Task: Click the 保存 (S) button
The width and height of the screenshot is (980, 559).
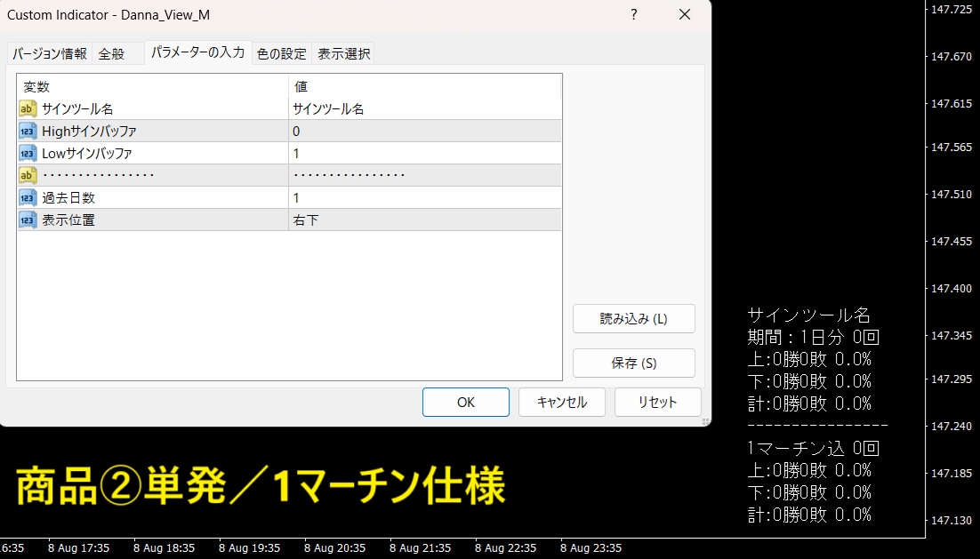Action: (634, 363)
